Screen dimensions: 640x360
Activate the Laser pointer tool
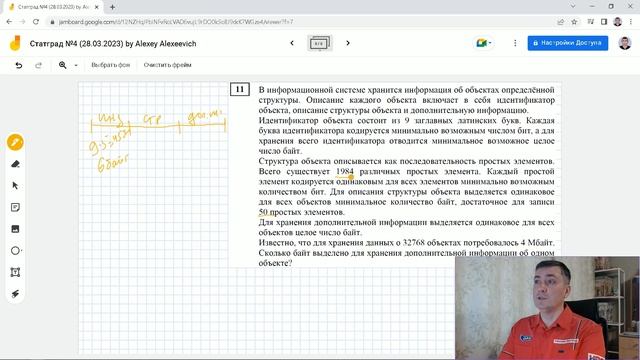pos(15,294)
